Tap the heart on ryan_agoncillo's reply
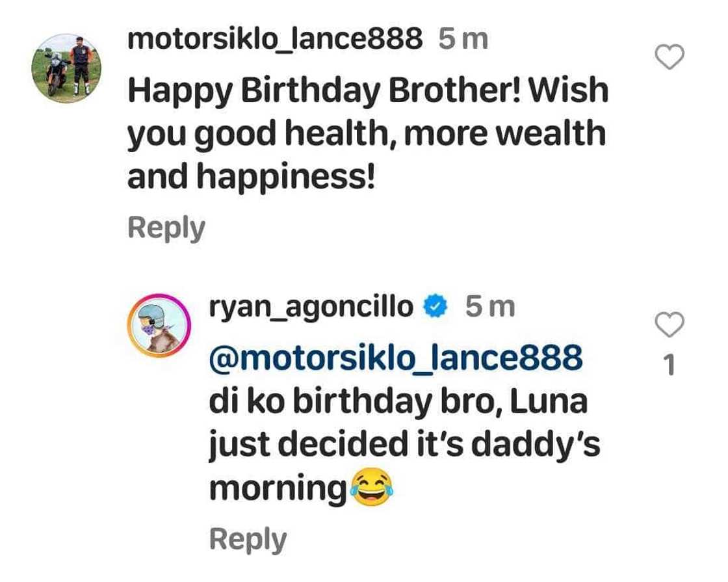The height and width of the screenshot is (582, 728). click(x=668, y=324)
